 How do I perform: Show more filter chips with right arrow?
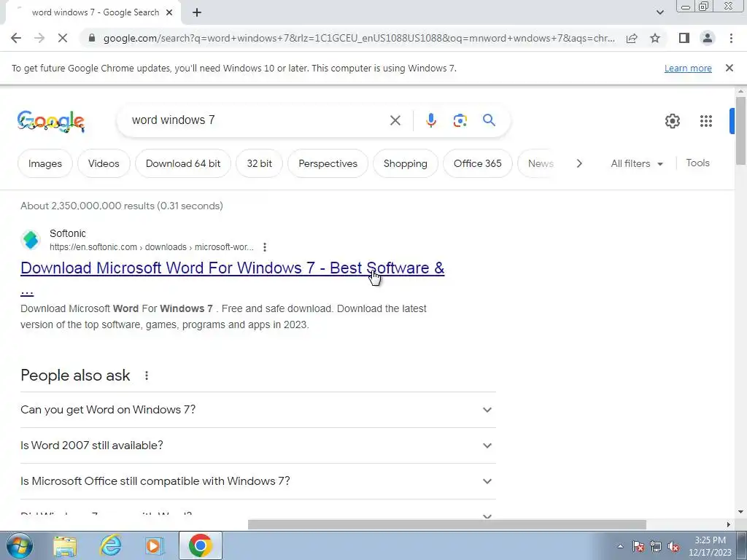point(578,163)
